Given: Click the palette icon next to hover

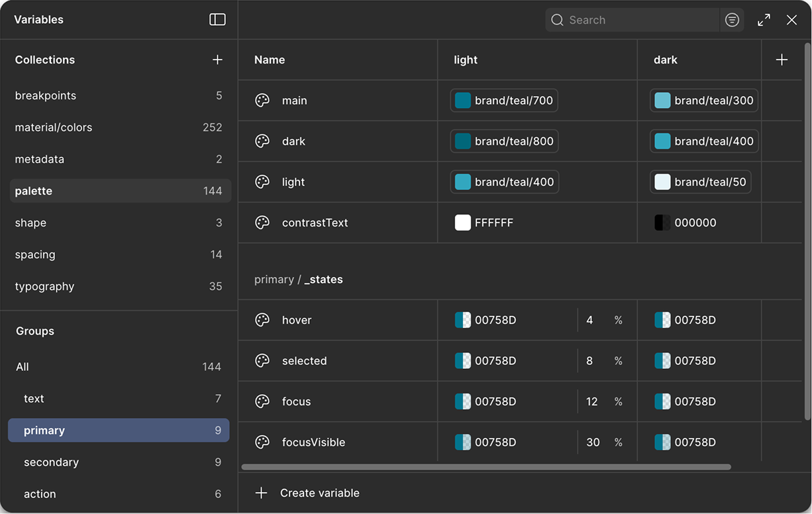Looking at the screenshot, I should click(262, 320).
